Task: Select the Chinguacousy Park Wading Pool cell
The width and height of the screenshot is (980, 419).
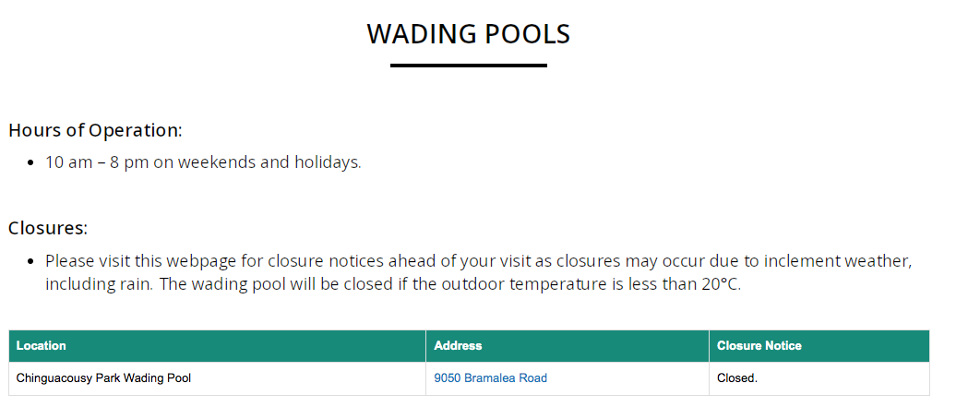Action: [103, 378]
